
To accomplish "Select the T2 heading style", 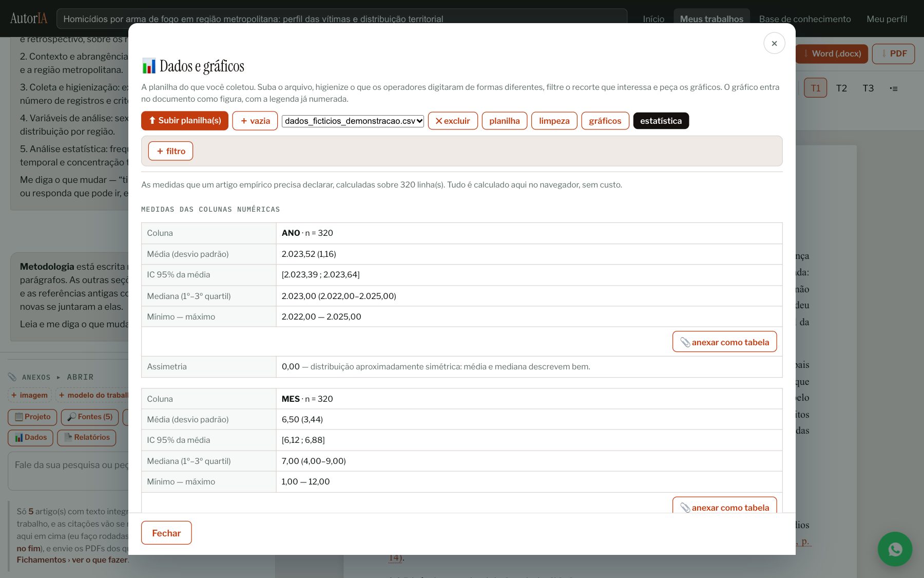I will (x=841, y=88).
